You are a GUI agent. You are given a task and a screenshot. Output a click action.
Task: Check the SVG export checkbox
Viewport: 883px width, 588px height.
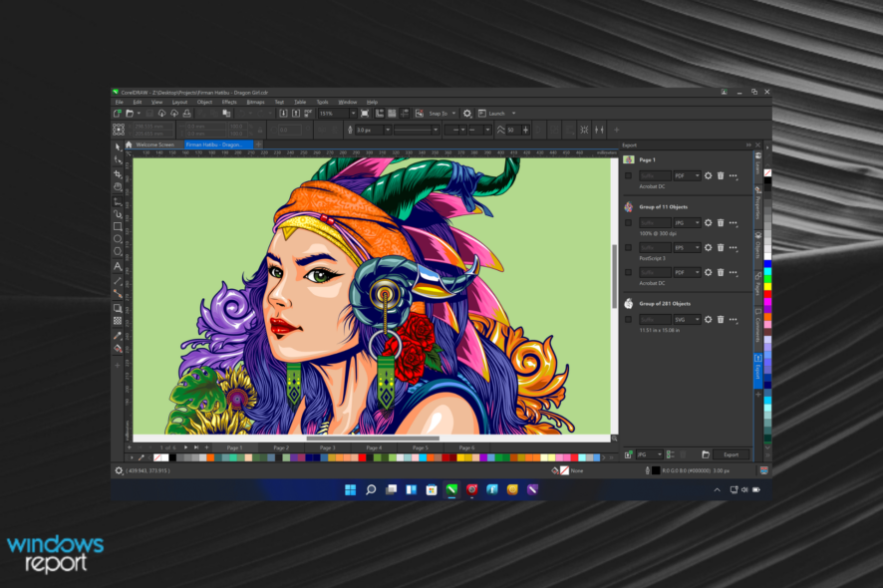coord(629,320)
